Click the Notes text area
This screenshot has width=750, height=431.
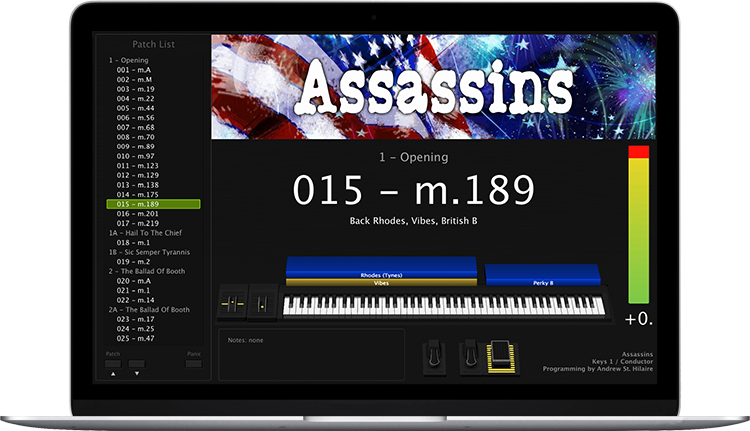coord(311,354)
